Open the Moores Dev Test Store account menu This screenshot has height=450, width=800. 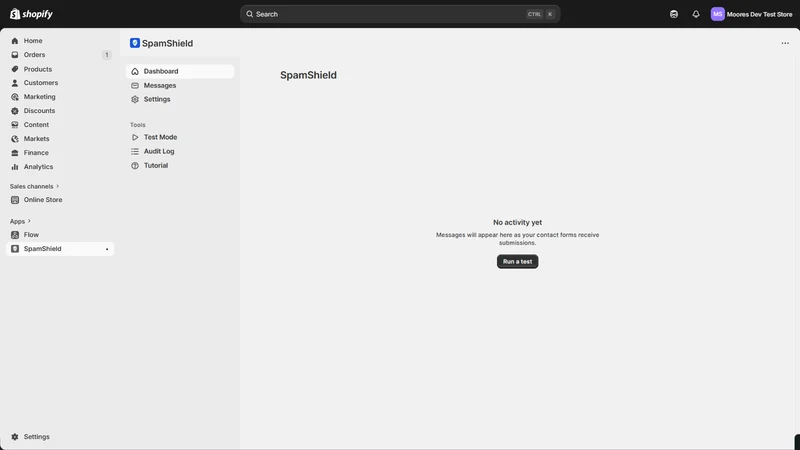752,14
